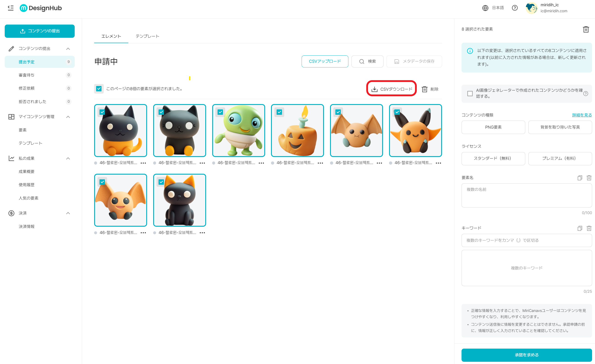Collapse 私の成果 sidebar section
Screen dimensions: 595x364
click(68, 159)
